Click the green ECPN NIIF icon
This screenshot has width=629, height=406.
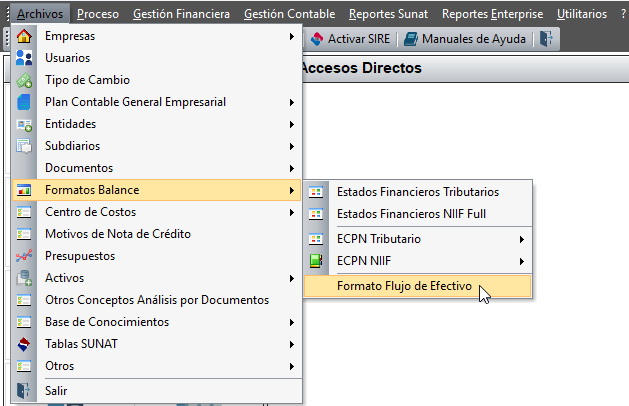(316, 261)
